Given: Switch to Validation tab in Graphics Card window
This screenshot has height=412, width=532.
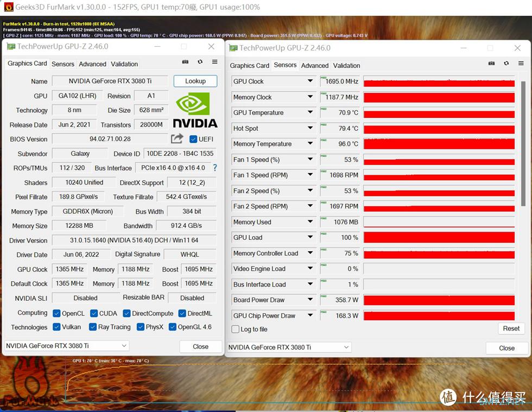Looking at the screenshot, I should [x=124, y=64].
